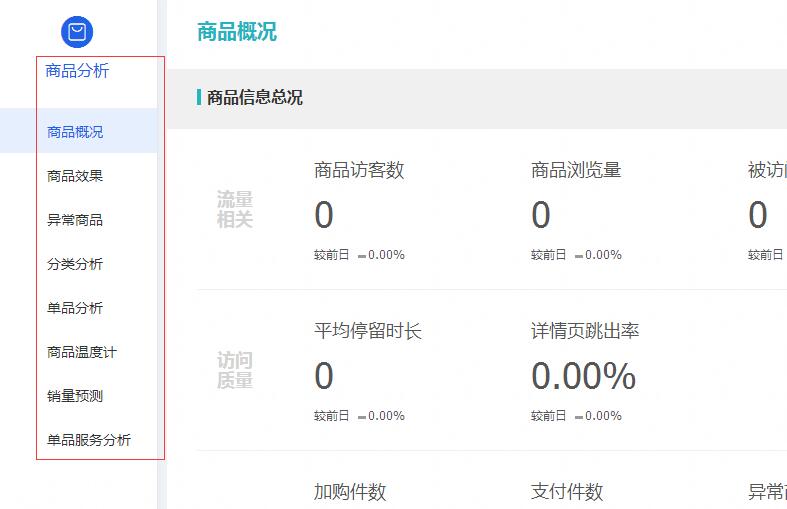Image resolution: width=787 pixels, height=509 pixels.
Task: Click the blue shopping bag icon
Action: pos(77,32)
